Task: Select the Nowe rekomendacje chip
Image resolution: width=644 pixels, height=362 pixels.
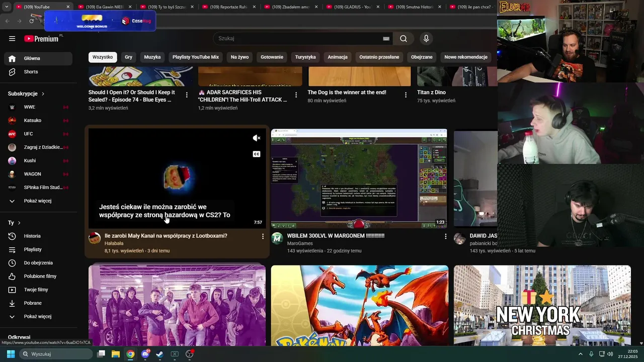Action: point(466,57)
